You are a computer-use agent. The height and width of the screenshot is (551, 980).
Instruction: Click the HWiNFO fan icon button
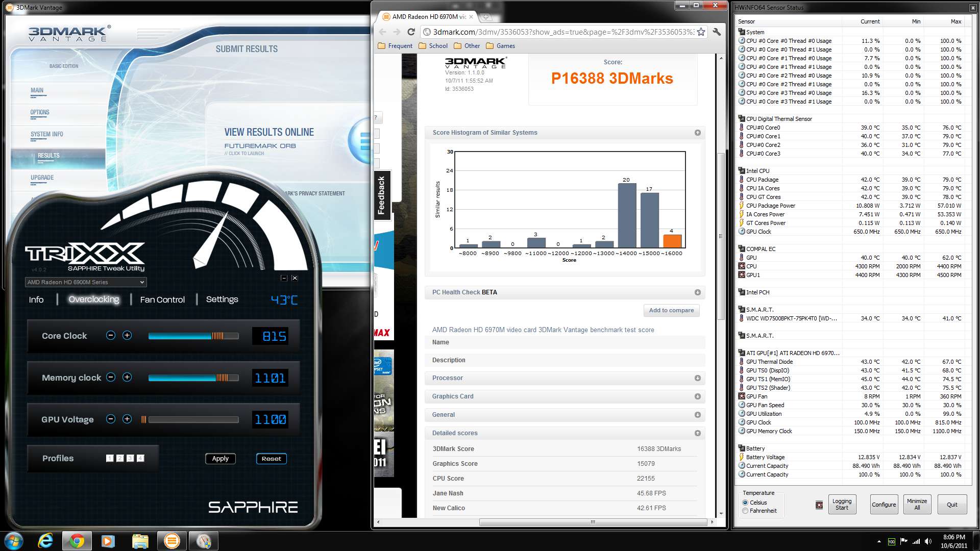click(x=819, y=505)
